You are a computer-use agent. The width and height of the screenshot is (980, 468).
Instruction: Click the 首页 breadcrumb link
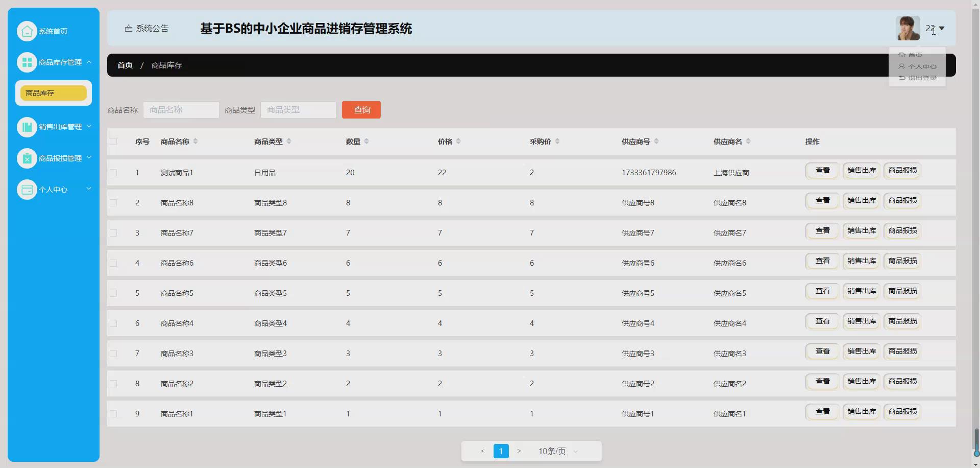point(125,65)
